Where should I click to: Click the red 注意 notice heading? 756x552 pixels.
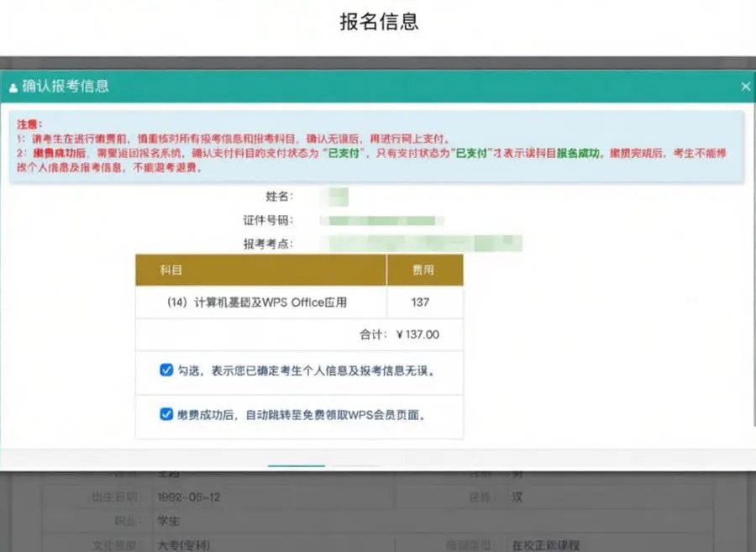click(29, 124)
